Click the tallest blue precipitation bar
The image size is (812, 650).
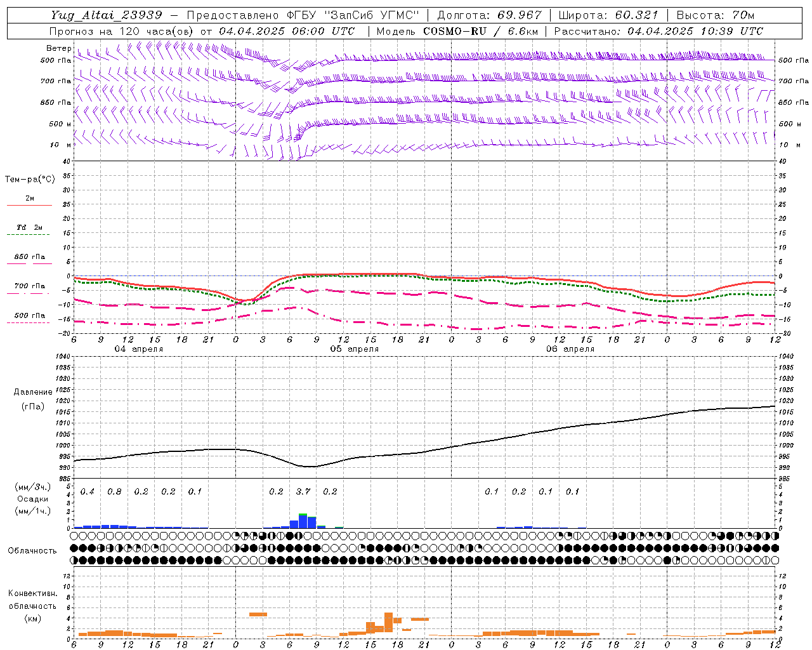pos(303,521)
